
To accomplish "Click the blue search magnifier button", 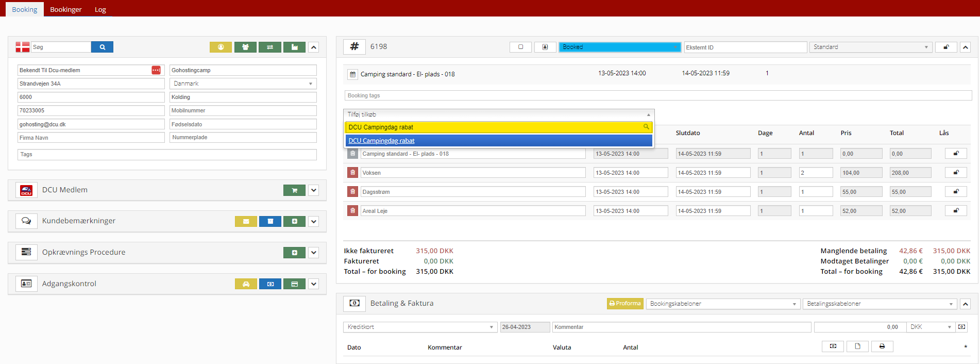I will tap(102, 47).
